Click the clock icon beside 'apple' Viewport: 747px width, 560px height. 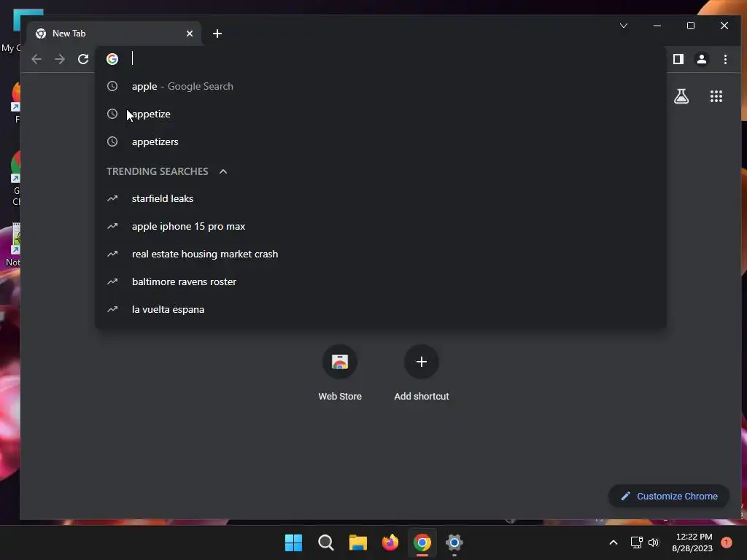pyautogui.click(x=112, y=86)
